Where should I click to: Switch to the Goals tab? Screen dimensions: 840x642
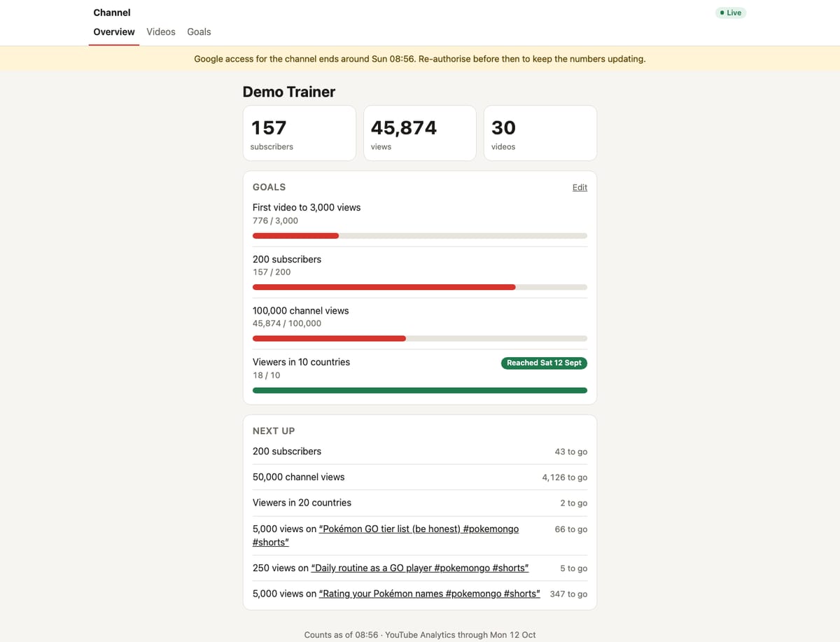point(199,32)
